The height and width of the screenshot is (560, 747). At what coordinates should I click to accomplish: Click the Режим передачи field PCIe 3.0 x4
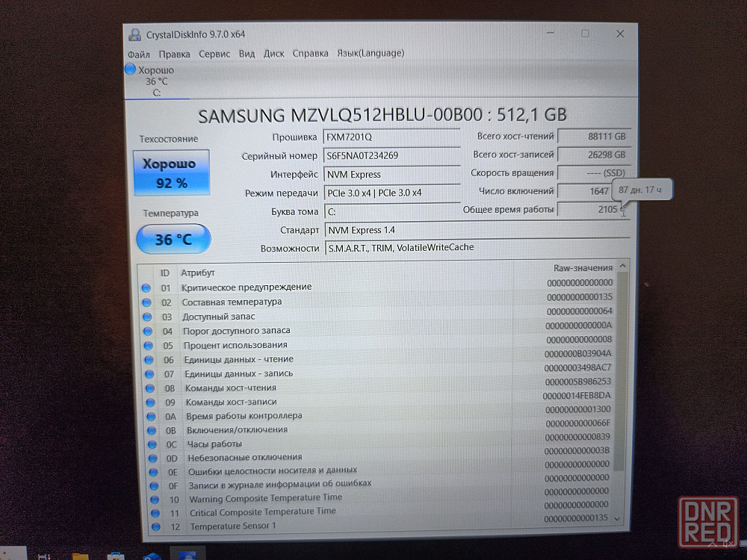[392, 193]
